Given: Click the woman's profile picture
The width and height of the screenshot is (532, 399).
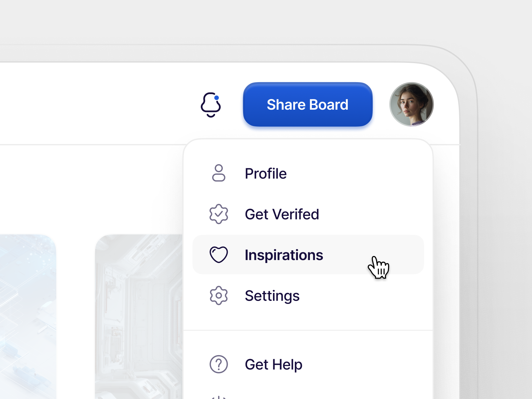Looking at the screenshot, I should pos(411,104).
